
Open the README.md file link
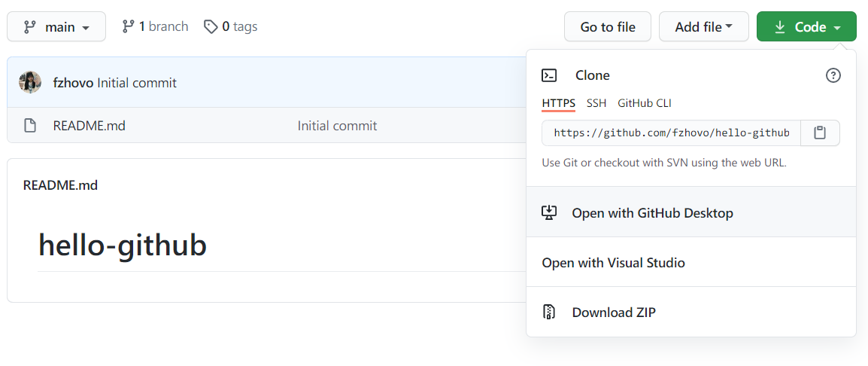(90, 126)
